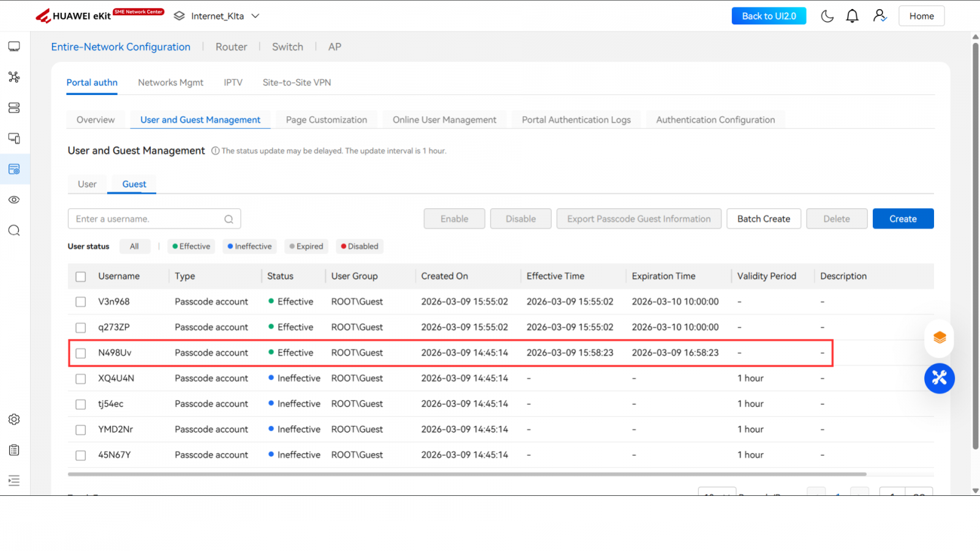Click the blue tools floating button
This screenshot has height=551, width=980.
[939, 378]
